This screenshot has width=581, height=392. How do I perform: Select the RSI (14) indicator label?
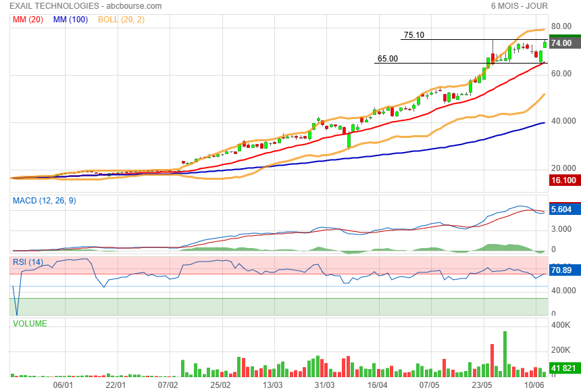click(28, 262)
